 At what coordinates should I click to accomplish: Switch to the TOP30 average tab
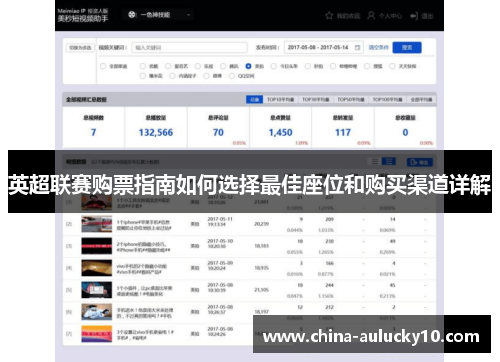[315, 99]
